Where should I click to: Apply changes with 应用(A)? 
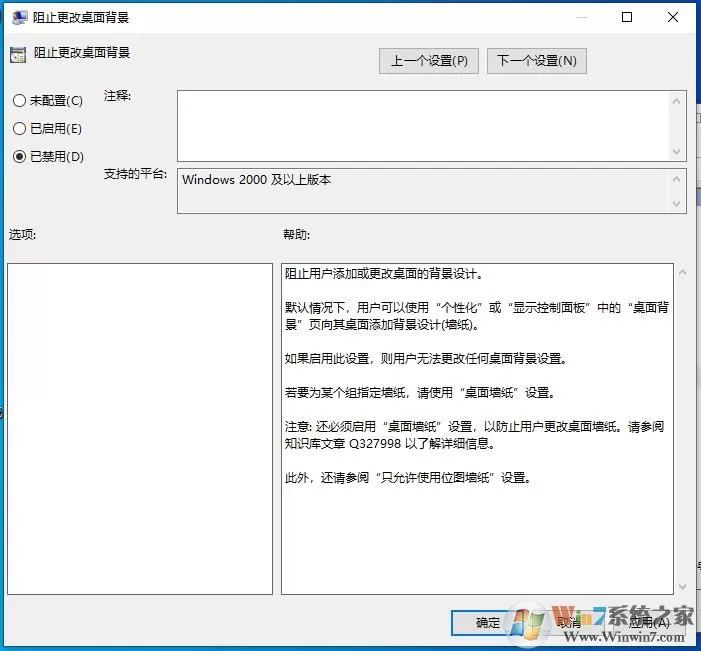click(649, 622)
